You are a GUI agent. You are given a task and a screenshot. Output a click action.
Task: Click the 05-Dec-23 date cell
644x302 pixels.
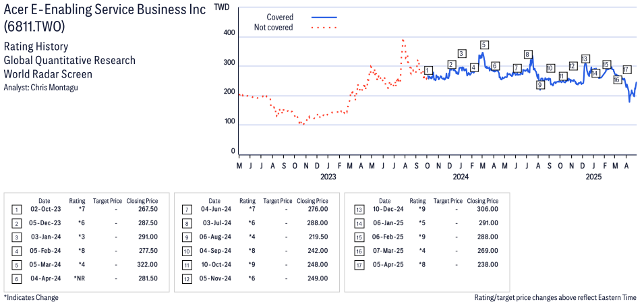tap(44, 223)
